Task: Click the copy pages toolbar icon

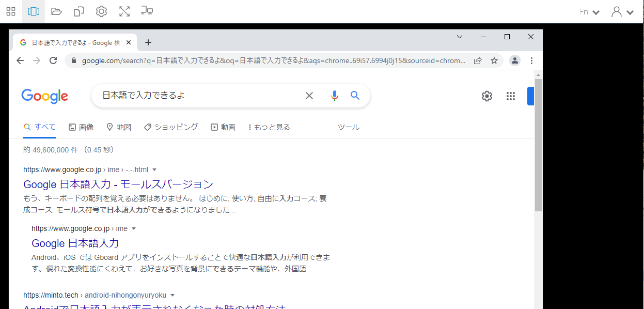Action: point(78,11)
